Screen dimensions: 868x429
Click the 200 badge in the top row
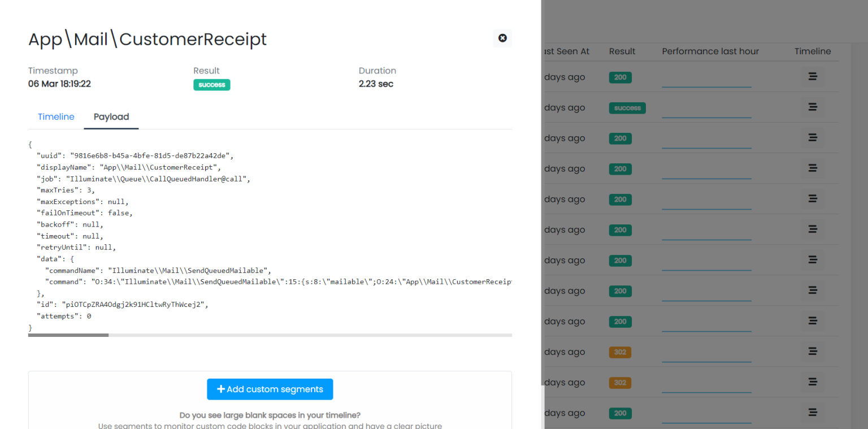(x=620, y=77)
